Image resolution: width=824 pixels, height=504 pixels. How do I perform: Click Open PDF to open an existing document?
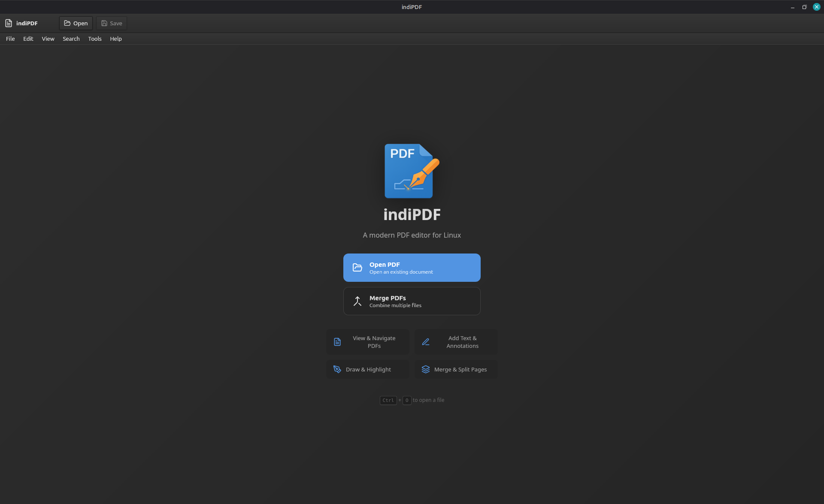[x=411, y=267]
